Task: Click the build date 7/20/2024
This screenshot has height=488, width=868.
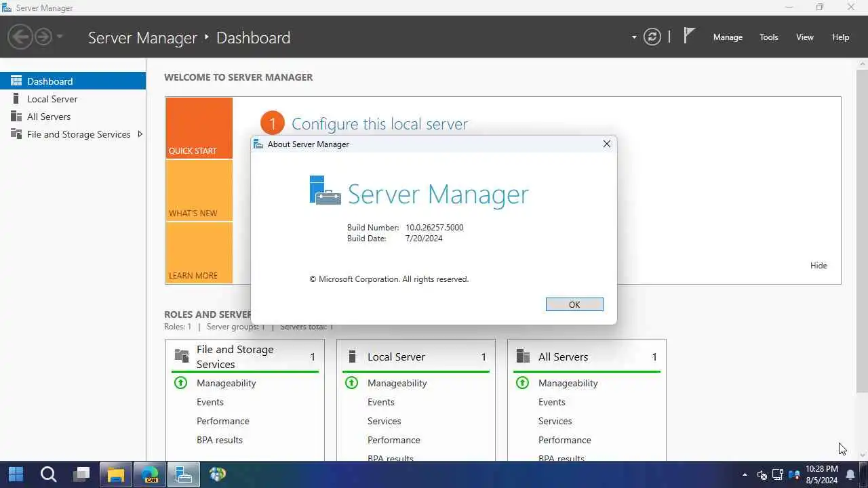Action: (424, 239)
